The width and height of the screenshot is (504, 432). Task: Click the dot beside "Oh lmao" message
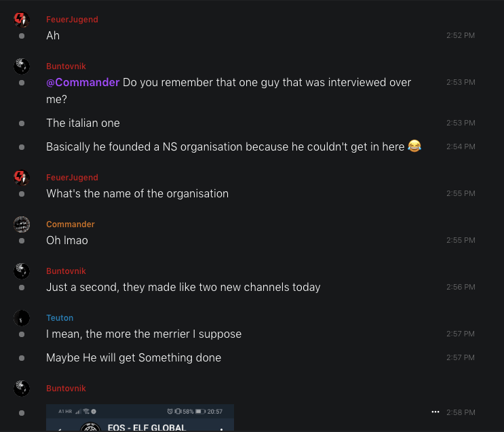[x=22, y=241]
